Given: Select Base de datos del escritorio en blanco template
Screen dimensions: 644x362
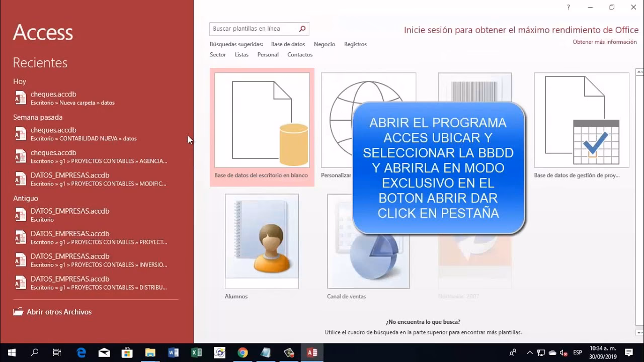Looking at the screenshot, I should coord(262,127).
